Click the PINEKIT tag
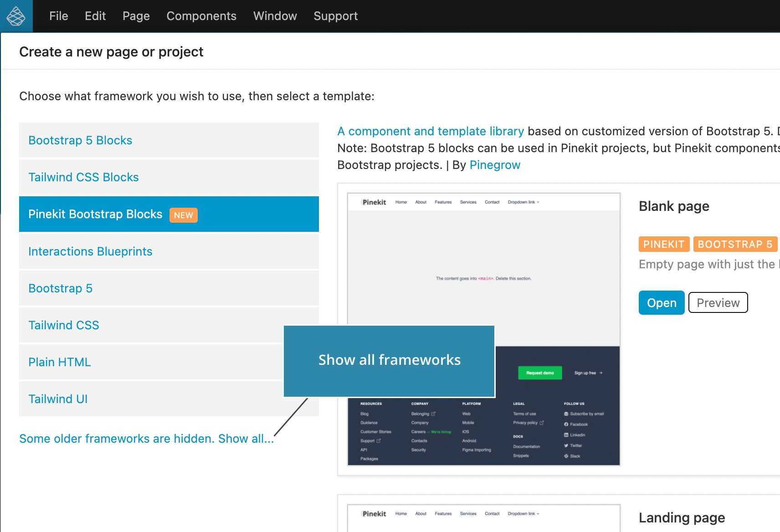This screenshot has height=532, width=780. click(664, 244)
